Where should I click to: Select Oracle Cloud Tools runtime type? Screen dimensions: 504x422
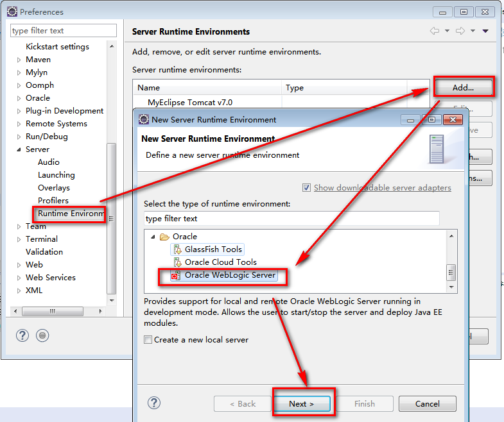220,262
